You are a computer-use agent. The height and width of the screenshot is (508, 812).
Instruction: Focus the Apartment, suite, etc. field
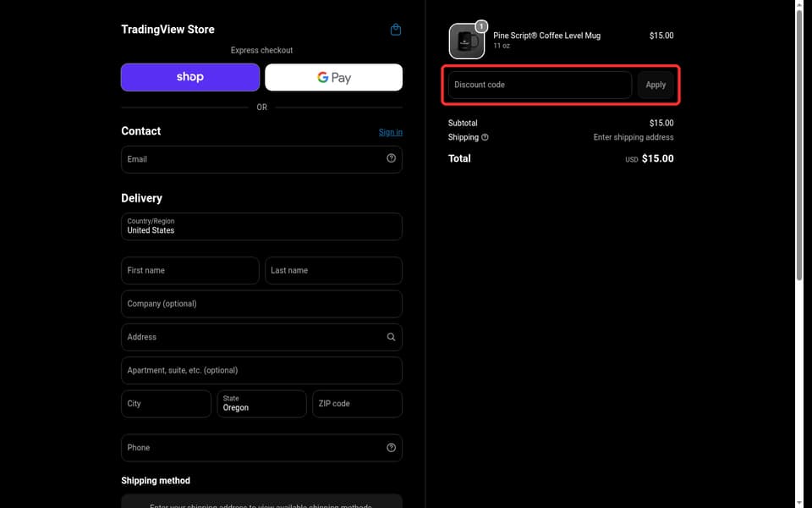point(261,370)
